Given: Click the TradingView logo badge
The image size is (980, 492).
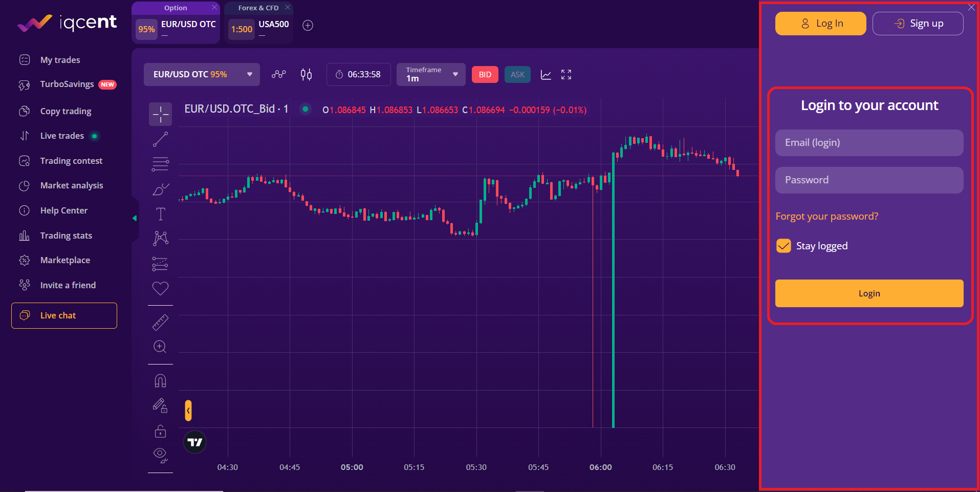Looking at the screenshot, I should (x=195, y=442).
